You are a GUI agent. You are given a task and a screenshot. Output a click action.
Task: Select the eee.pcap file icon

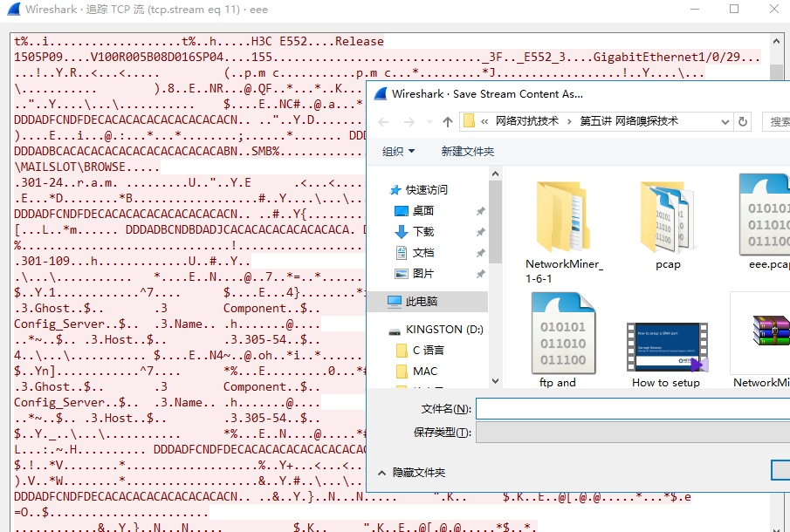[765, 215]
